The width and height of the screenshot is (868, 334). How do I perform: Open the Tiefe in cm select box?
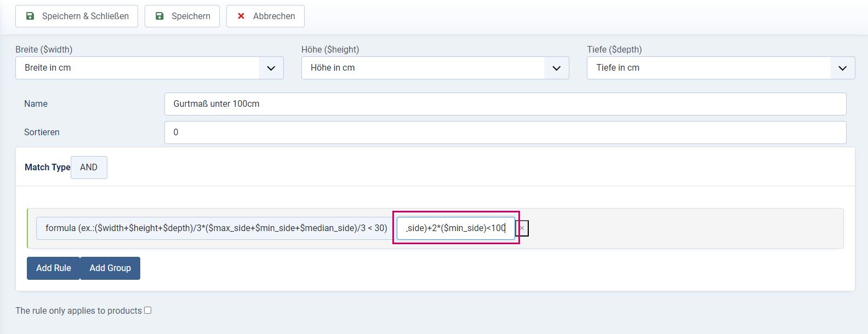pos(721,68)
